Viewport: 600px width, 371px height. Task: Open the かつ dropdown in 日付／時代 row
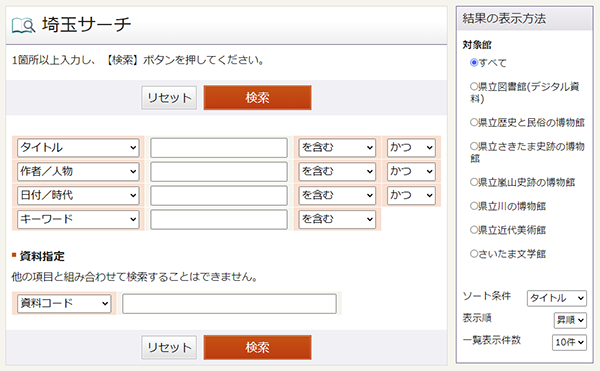coord(411,195)
